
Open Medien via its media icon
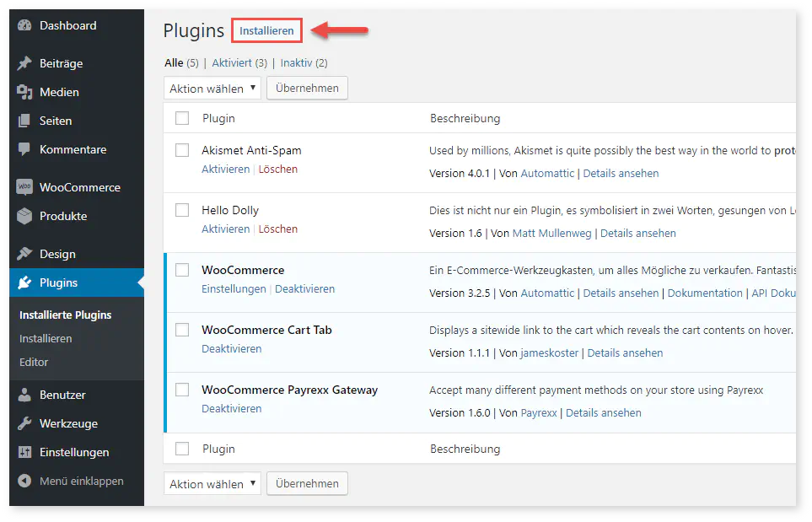[24, 92]
